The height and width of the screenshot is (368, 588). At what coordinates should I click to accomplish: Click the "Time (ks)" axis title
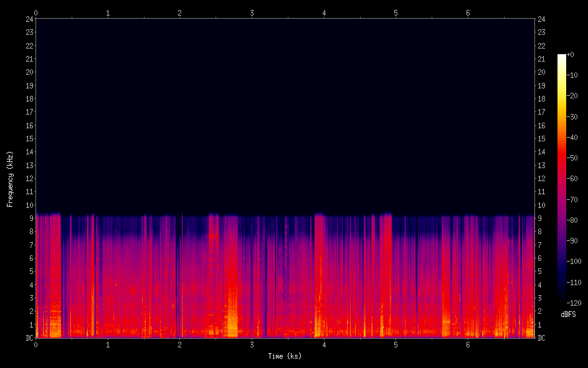pyautogui.click(x=285, y=356)
